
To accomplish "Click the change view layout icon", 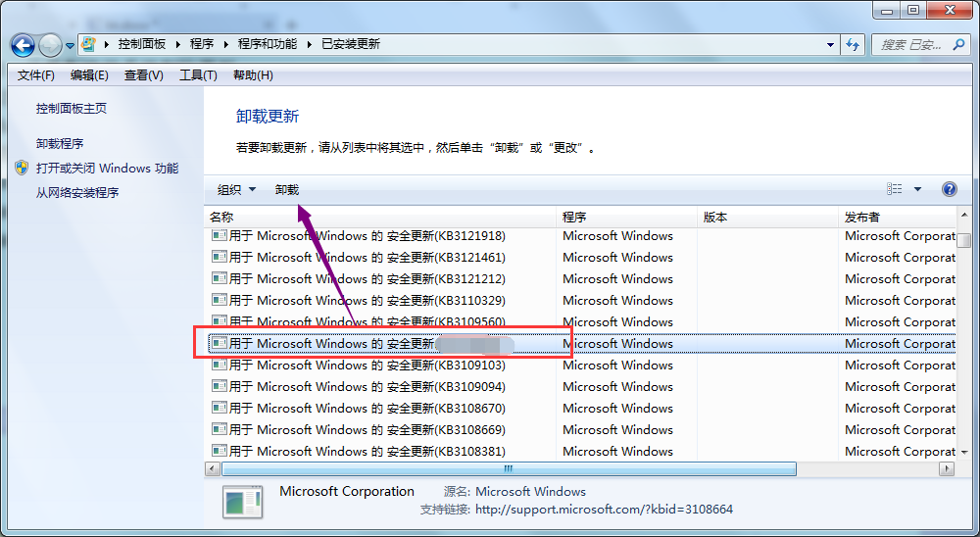I will (894, 189).
